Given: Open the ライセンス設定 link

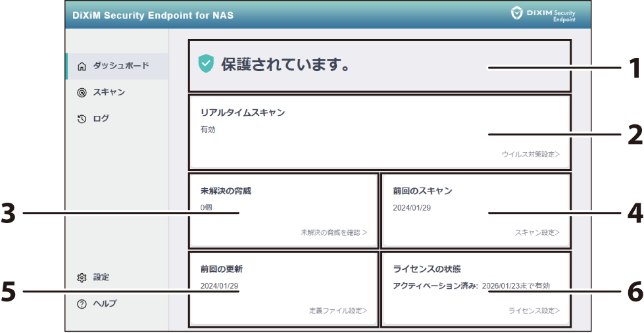Looking at the screenshot, I should (x=533, y=310).
